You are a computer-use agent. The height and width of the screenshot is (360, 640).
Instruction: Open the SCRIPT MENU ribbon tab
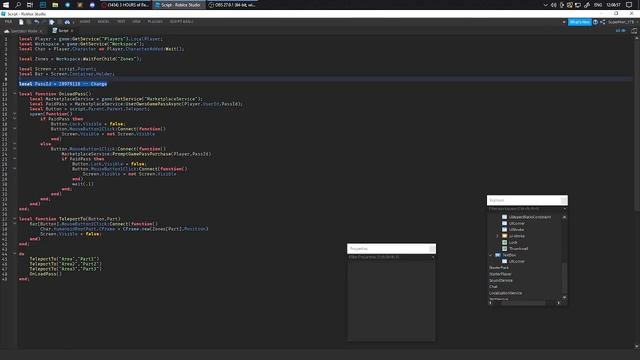[x=182, y=22]
